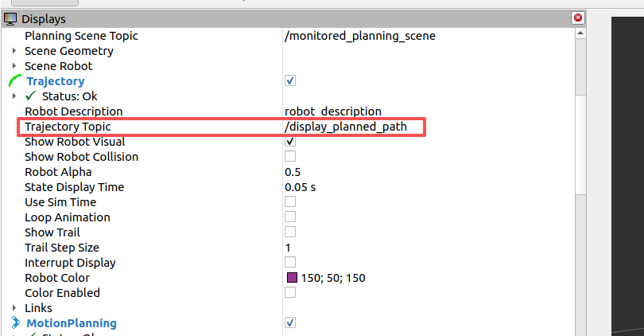The width and height of the screenshot is (644, 336).
Task: Turn on the Loop Animation checkbox
Action: pos(290,217)
